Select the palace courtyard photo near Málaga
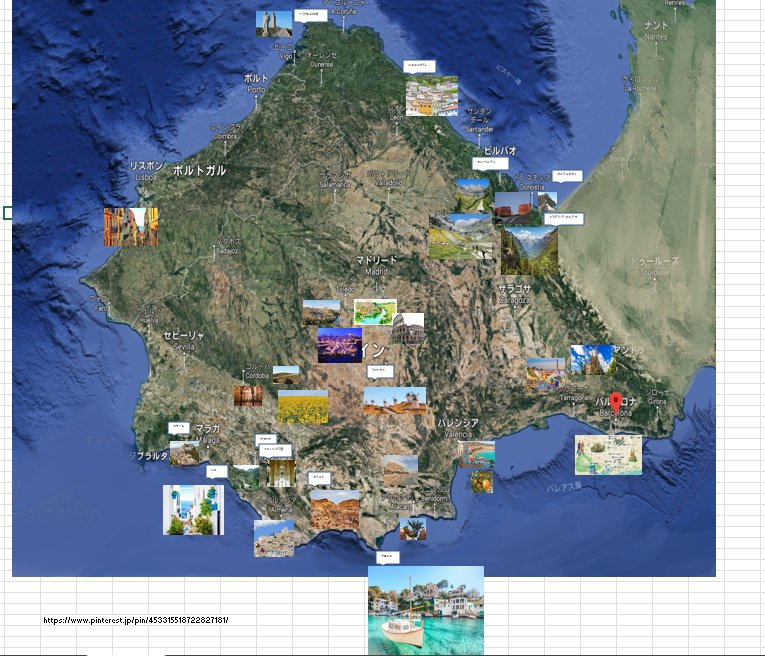Image resolution: width=765 pixels, height=656 pixels. [x=281, y=473]
